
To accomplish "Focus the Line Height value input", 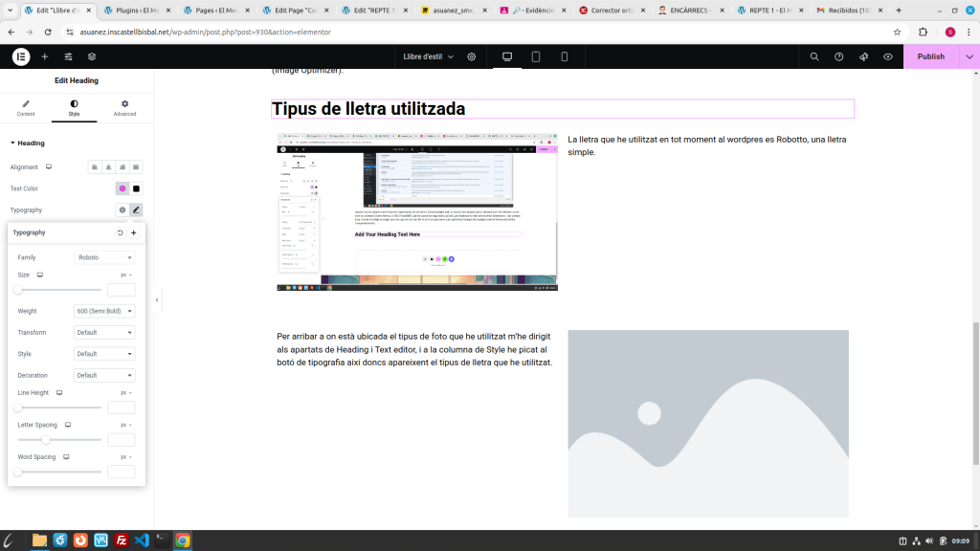I will pos(122,408).
